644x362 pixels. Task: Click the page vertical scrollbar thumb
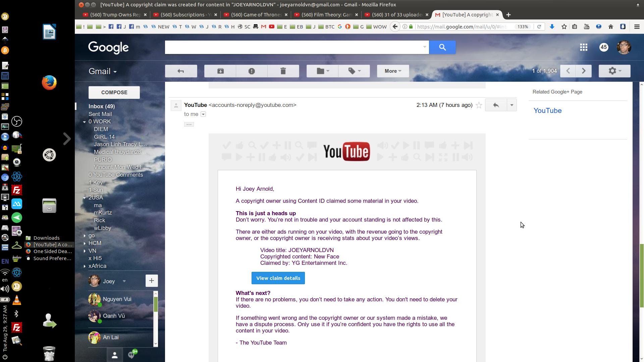click(642, 275)
